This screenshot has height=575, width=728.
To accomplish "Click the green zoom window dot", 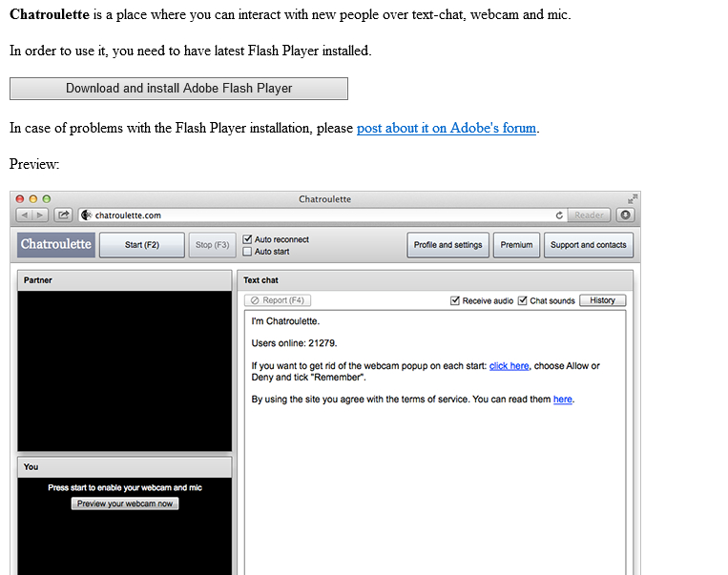I will point(47,198).
